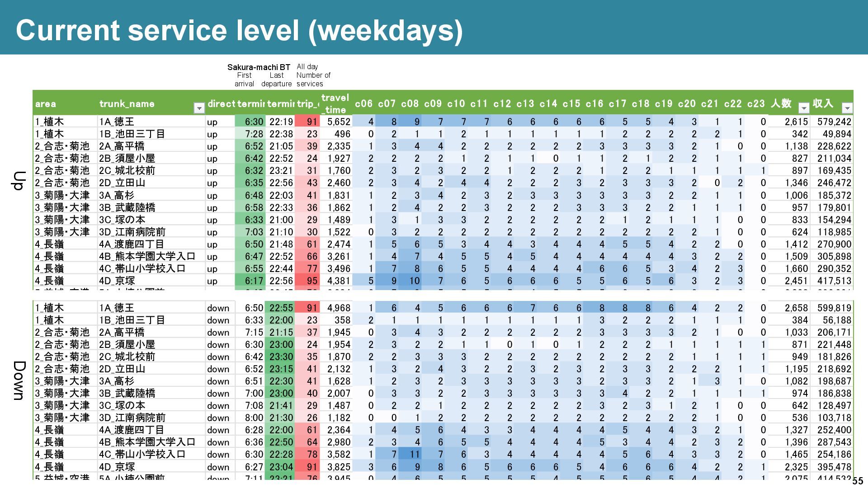868x488 pixels.
Task: Click the area column header
Action: click(46, 103)
